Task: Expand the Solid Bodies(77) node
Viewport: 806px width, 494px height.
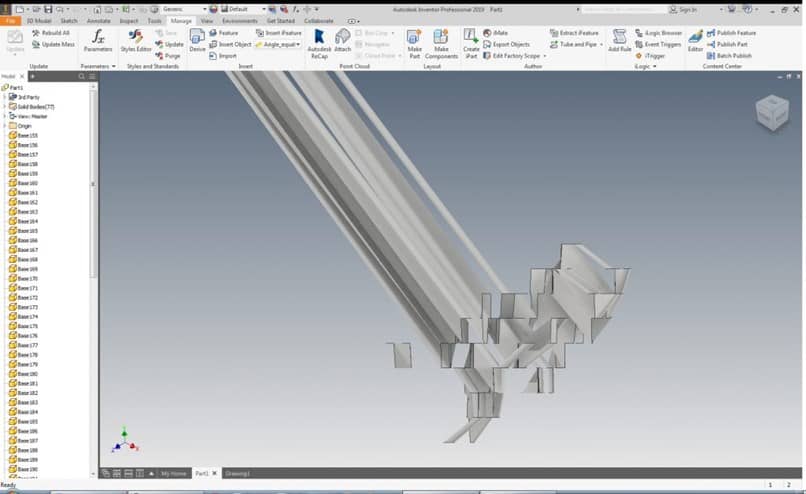Action: (x=4, y=106)
